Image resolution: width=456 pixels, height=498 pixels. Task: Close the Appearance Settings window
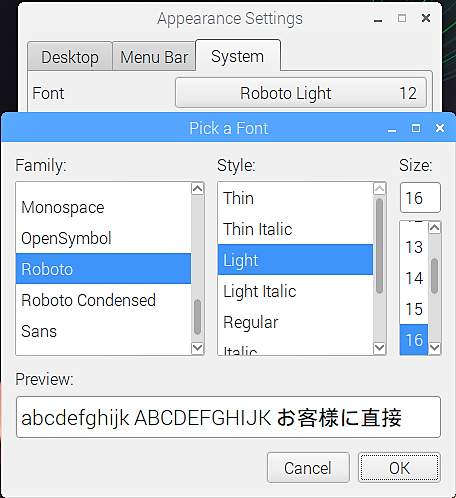426,18
